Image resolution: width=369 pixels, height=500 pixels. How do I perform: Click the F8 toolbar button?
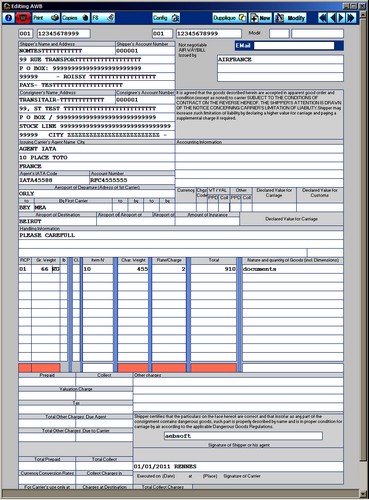103,18
